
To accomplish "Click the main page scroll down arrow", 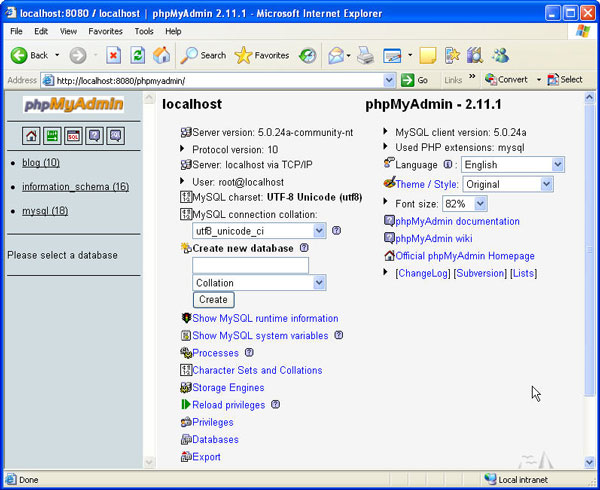I will [x=589, y=462].
